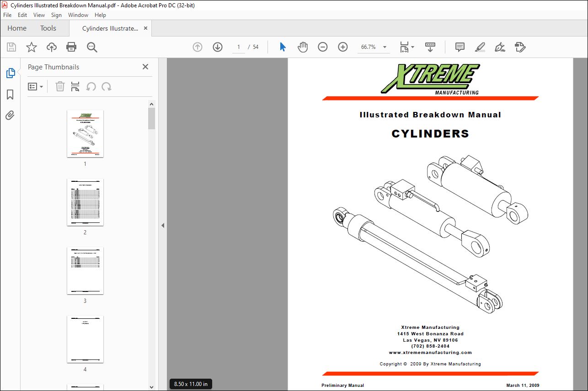
Task: Open the View menu
Action: [x=39, y=15]
